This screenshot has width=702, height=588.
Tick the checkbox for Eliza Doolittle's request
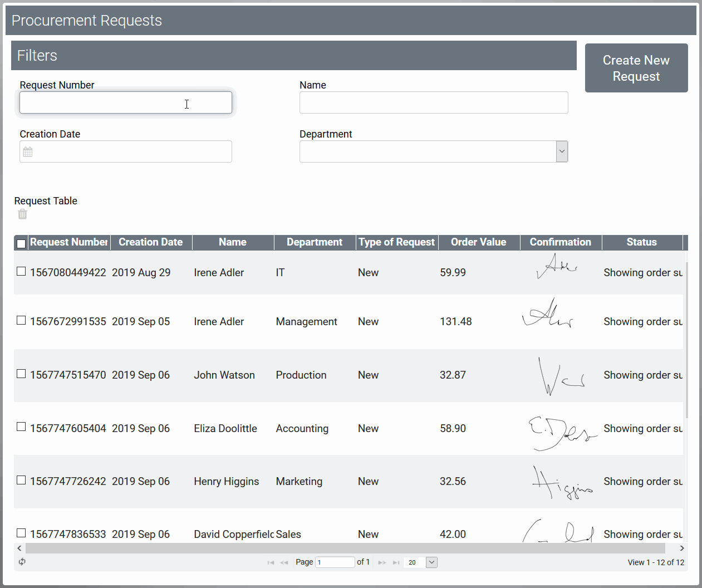(21, 427)
